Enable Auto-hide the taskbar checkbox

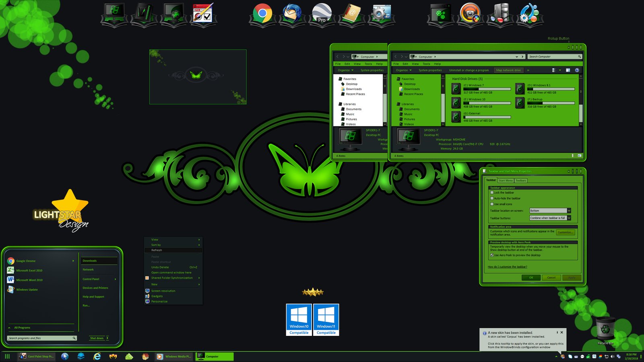pos(492,198)
